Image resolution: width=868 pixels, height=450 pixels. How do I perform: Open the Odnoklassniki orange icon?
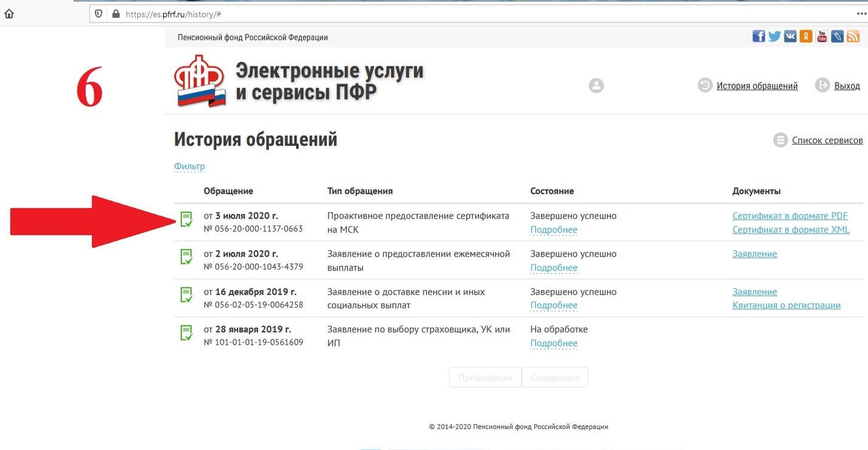806,36
